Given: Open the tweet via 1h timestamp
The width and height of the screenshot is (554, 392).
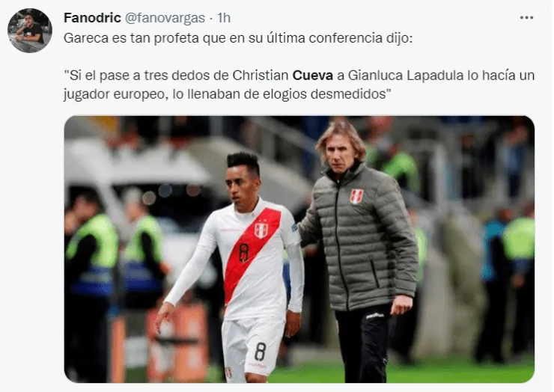Looking at the screenshot, I should tap(224, 18).
